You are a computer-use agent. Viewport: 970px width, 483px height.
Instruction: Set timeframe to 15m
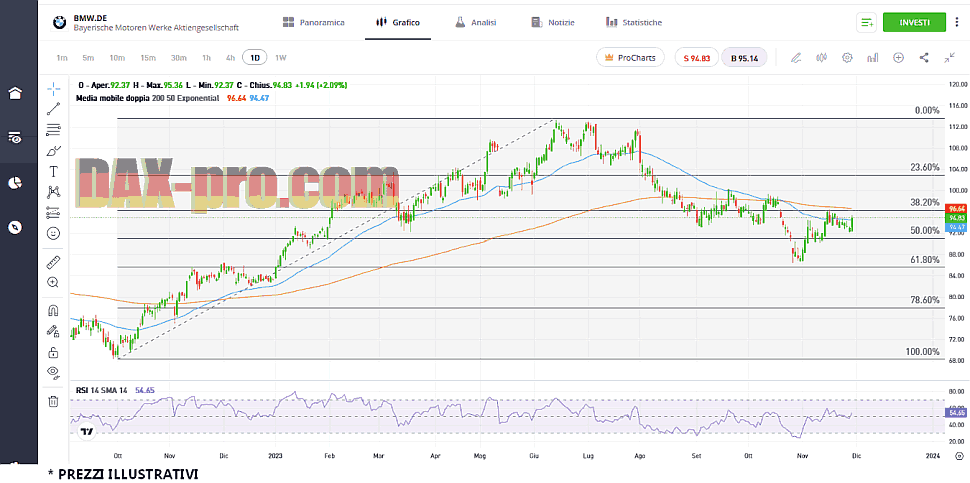(x=148, y=58)
